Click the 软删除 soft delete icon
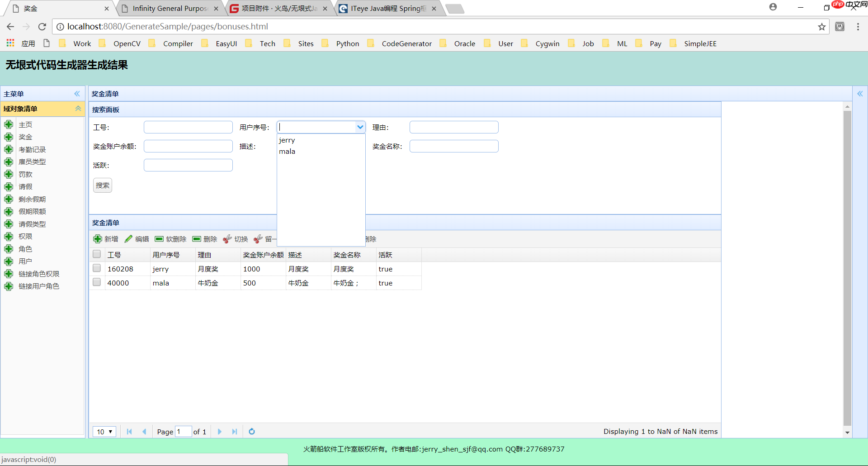 click(159, 239)
